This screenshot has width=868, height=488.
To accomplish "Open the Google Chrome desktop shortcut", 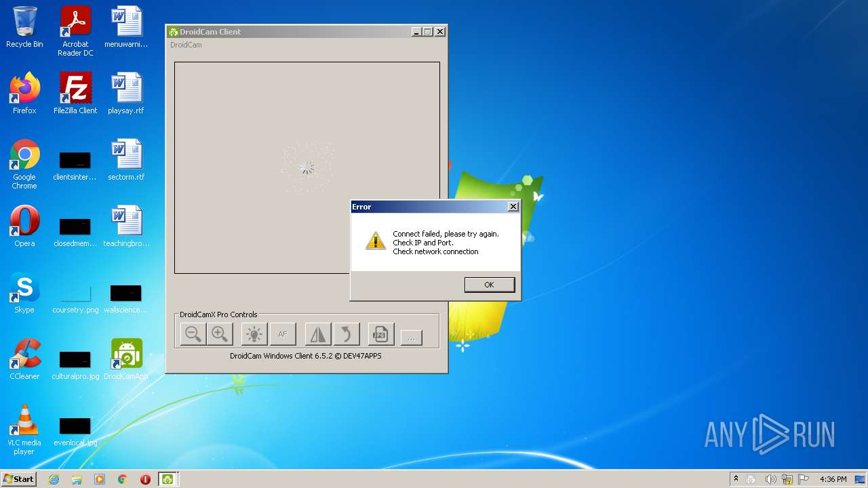I will click(x=24, y=165).
